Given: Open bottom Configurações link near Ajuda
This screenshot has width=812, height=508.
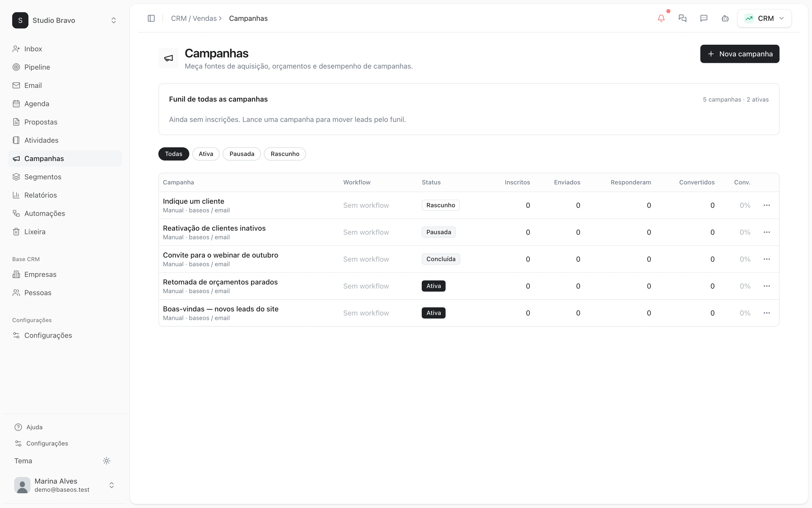Looking at the screenshot, I should point(47,443).
